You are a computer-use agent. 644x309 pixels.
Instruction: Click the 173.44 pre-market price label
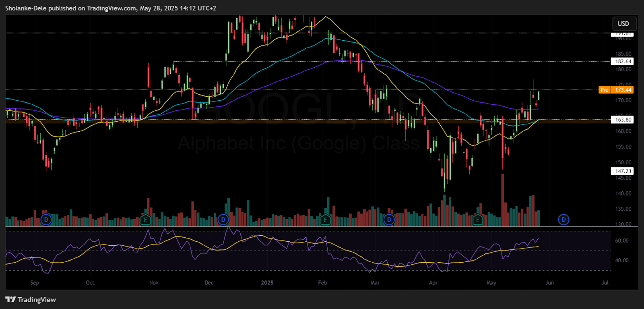(623, 90)
